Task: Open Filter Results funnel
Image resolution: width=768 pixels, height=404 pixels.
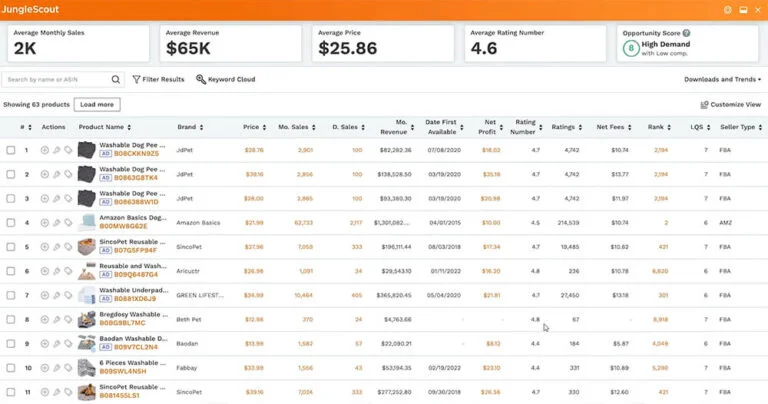Action: pos(158,79)
